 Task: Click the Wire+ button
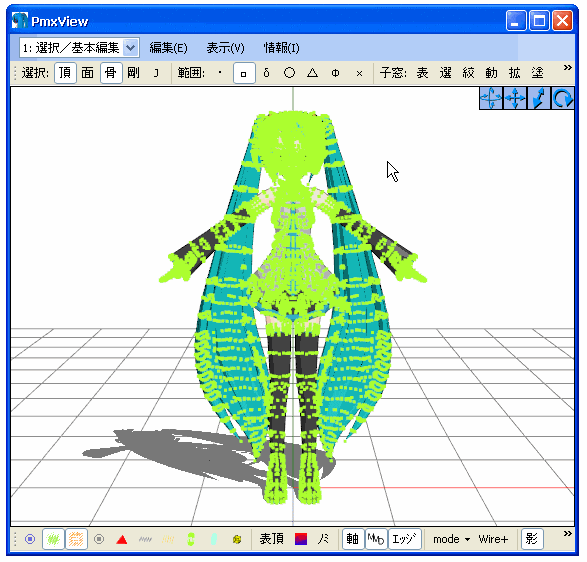[x=493, y=539]
